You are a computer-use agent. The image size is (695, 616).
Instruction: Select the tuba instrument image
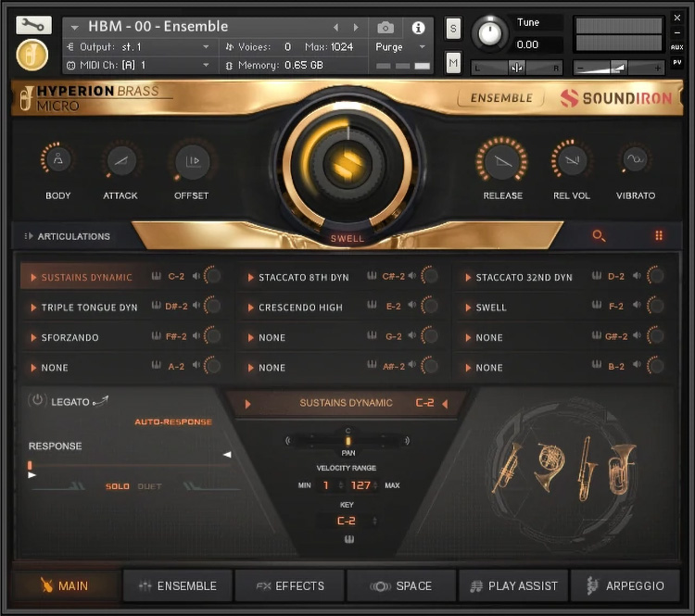(x=621, y=469)
